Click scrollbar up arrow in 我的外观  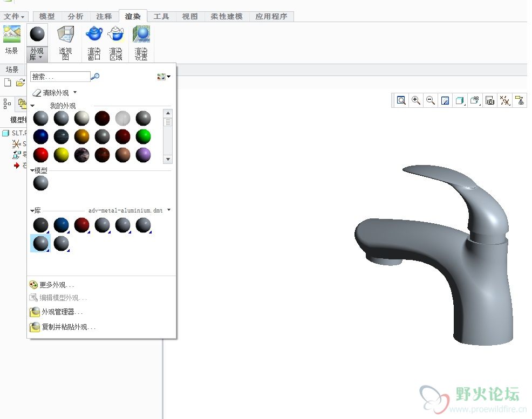coord(168,113)
